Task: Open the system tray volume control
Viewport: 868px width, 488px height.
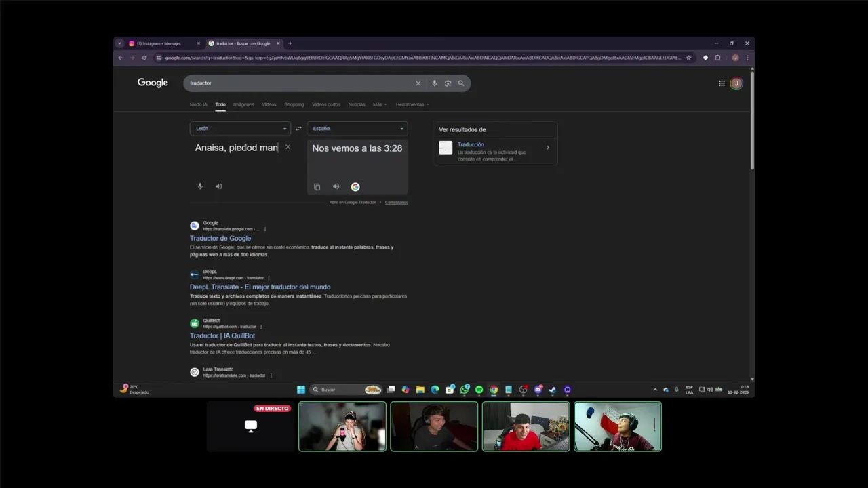Action: coord(710,390)
